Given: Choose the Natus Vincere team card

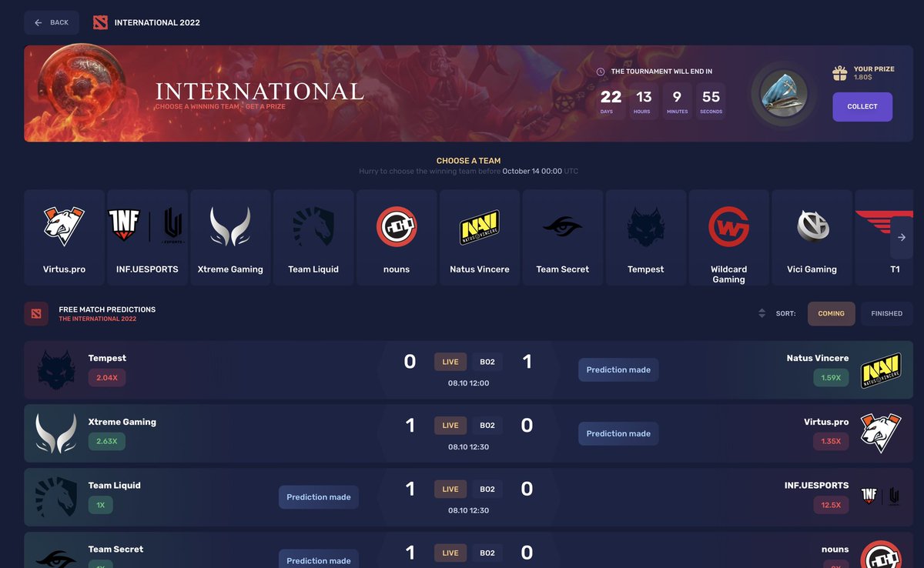Looking at the screenshot, I should [x=480, y=238].
